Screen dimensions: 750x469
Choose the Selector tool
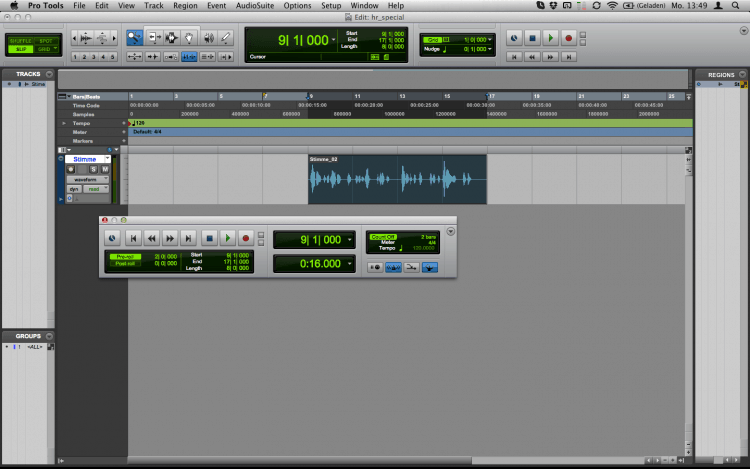coord(171,38)
